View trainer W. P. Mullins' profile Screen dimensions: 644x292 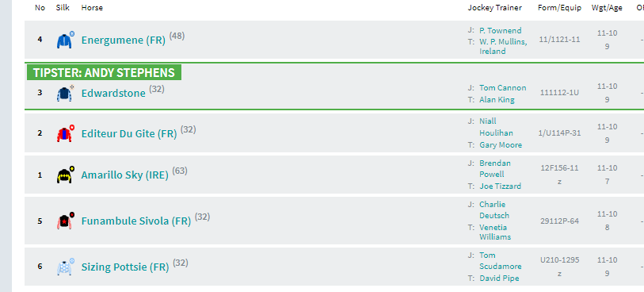click(x=503, y=47)
